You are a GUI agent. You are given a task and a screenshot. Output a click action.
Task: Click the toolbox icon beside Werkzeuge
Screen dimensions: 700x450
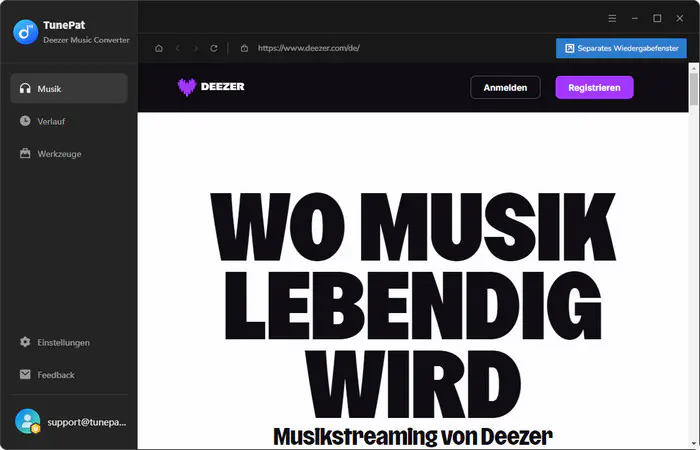click(x=25, y=153)
